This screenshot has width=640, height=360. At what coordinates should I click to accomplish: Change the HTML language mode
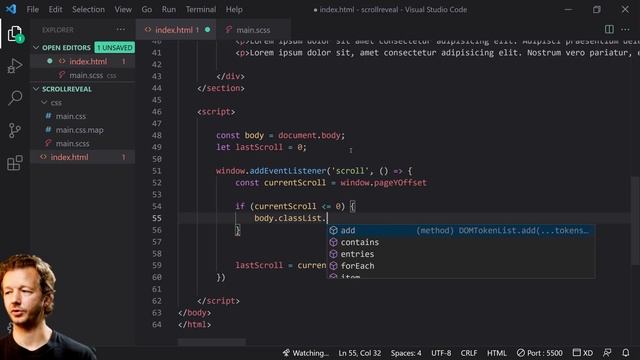[496, 353]
